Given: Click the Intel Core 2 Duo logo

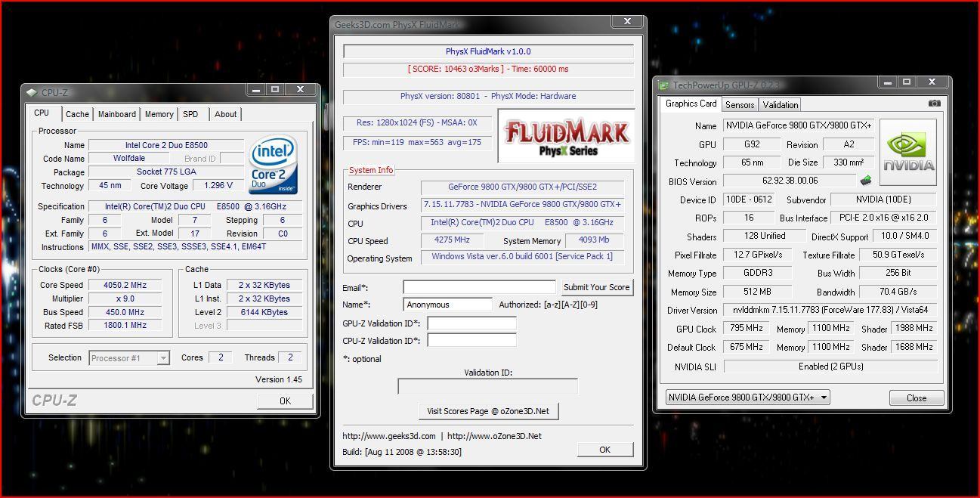Looking at the screenshot, I should click(274, 165).
